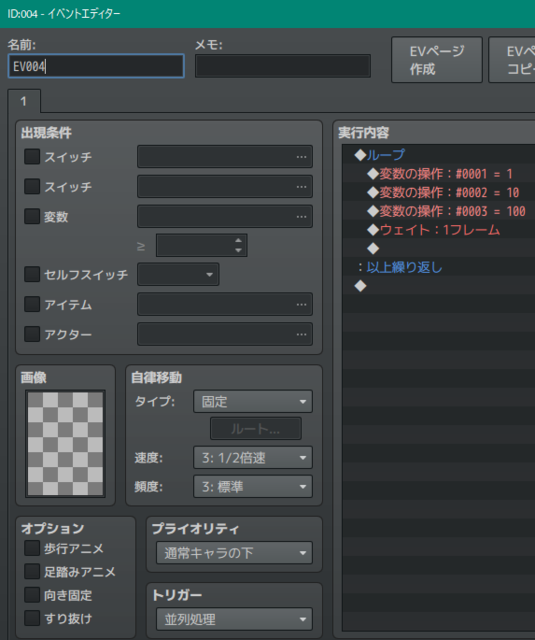The height and width of the screenshot is (640, 535).
Task: Enable the アクター condition checkbox
Action: coord(32,334)
